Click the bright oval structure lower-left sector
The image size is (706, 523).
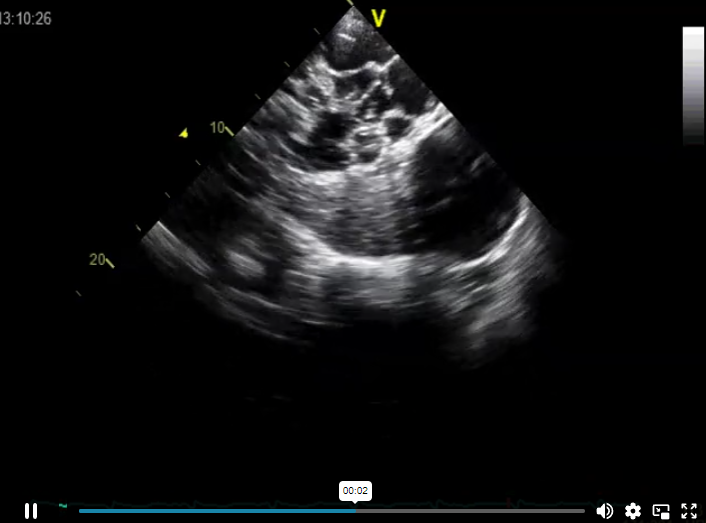[245, 265]
